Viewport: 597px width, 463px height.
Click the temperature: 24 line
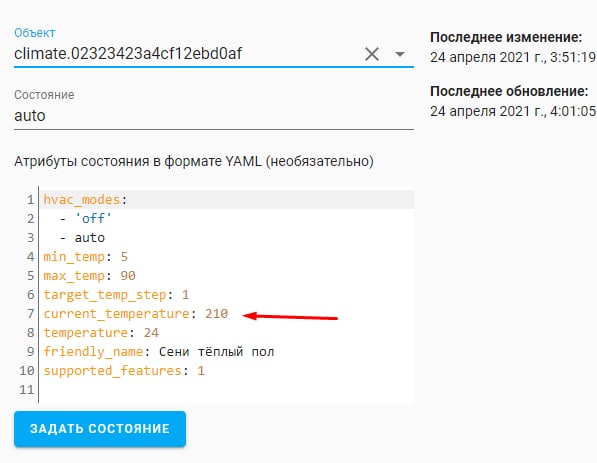tap(101, 333)
